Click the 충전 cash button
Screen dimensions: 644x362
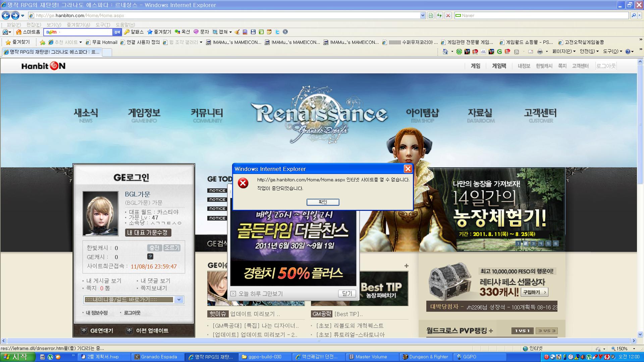tap(154, 248)
